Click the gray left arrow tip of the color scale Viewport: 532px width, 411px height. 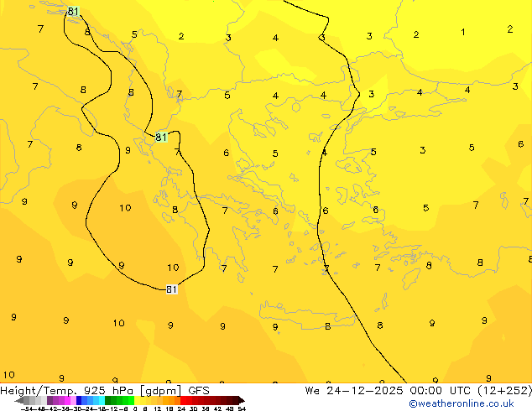[x=19, y=401]
